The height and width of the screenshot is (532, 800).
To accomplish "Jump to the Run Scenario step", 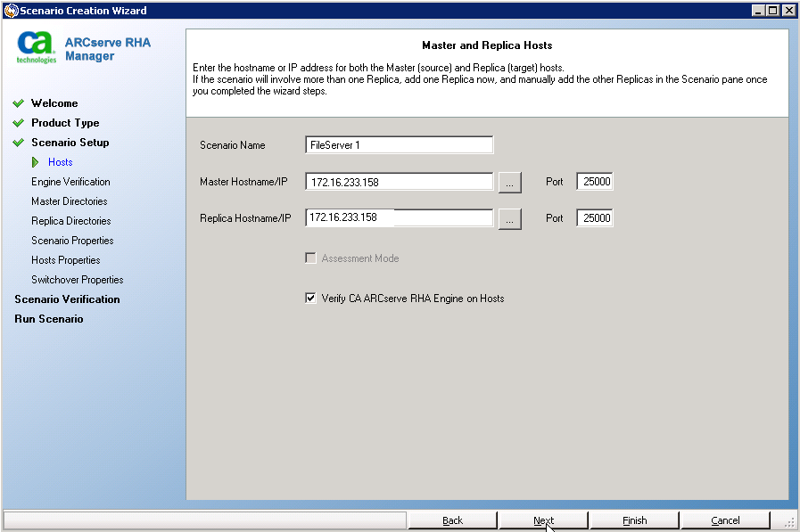I will click(x=49, y=318).
